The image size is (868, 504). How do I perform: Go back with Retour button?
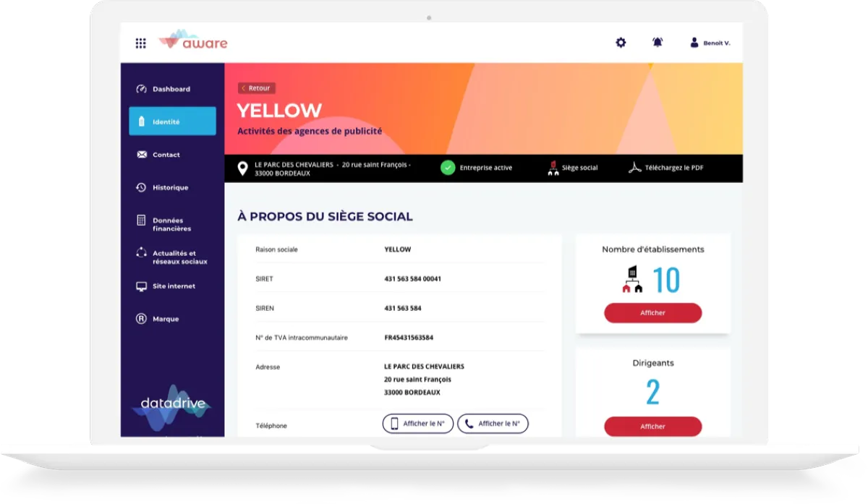click(x=257, y=88)
